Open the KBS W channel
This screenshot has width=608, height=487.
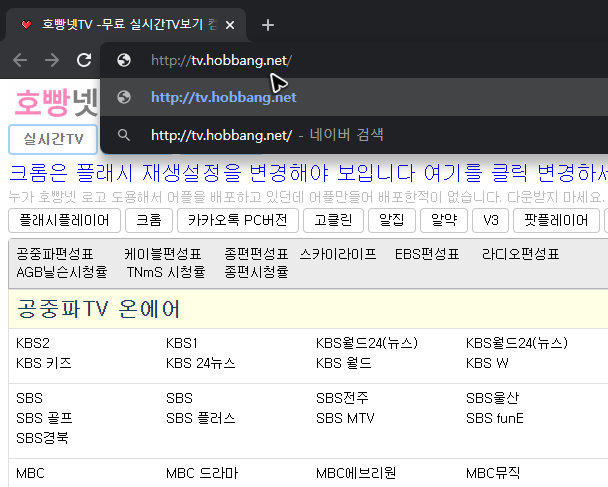(x=487, y=363)
